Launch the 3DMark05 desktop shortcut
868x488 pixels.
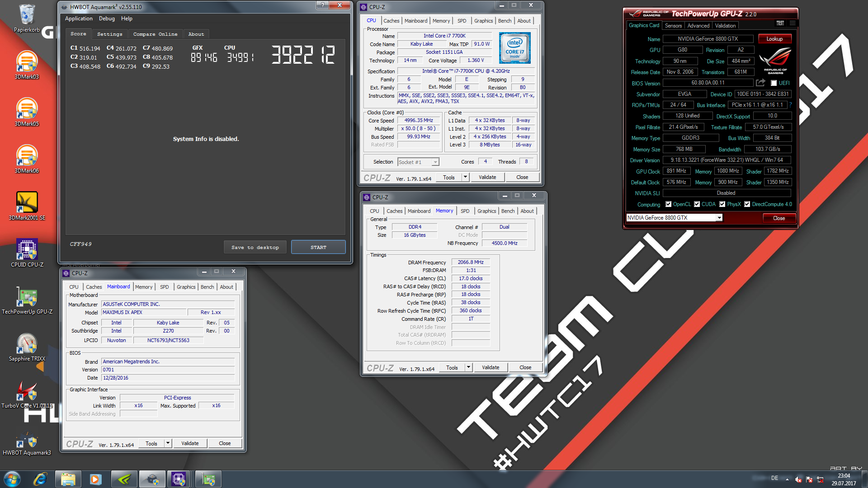(27, 112)
